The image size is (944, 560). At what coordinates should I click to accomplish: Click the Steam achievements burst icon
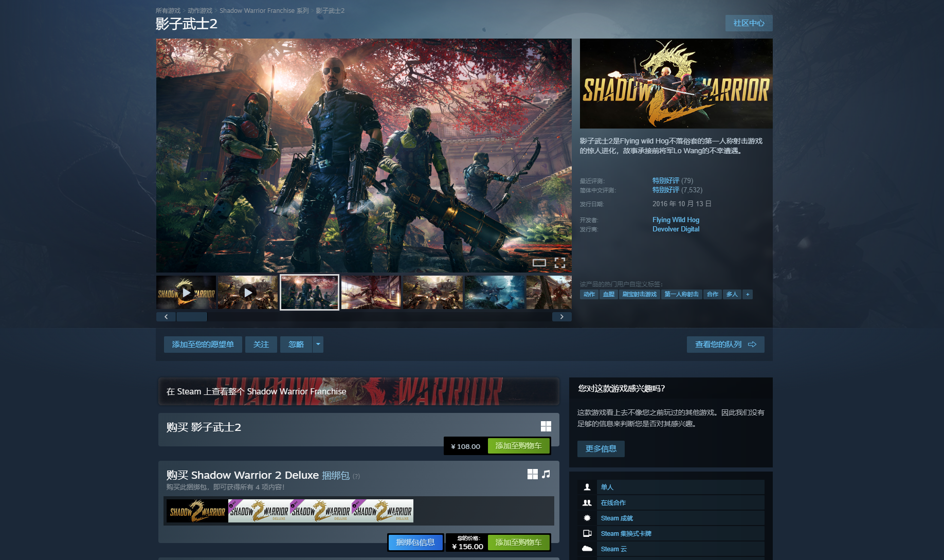click(x=587, y=518)
